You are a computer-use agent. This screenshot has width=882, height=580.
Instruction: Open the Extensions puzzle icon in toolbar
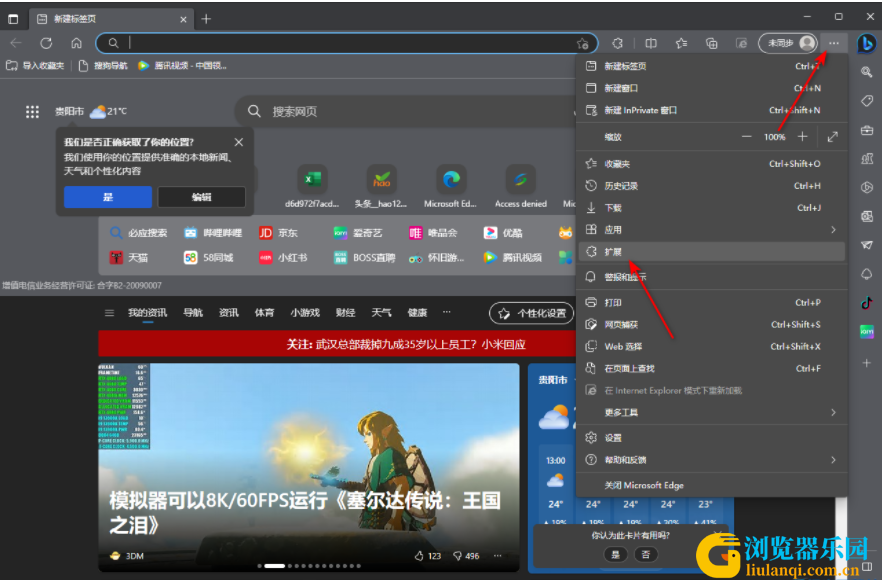tap(618, 43)
